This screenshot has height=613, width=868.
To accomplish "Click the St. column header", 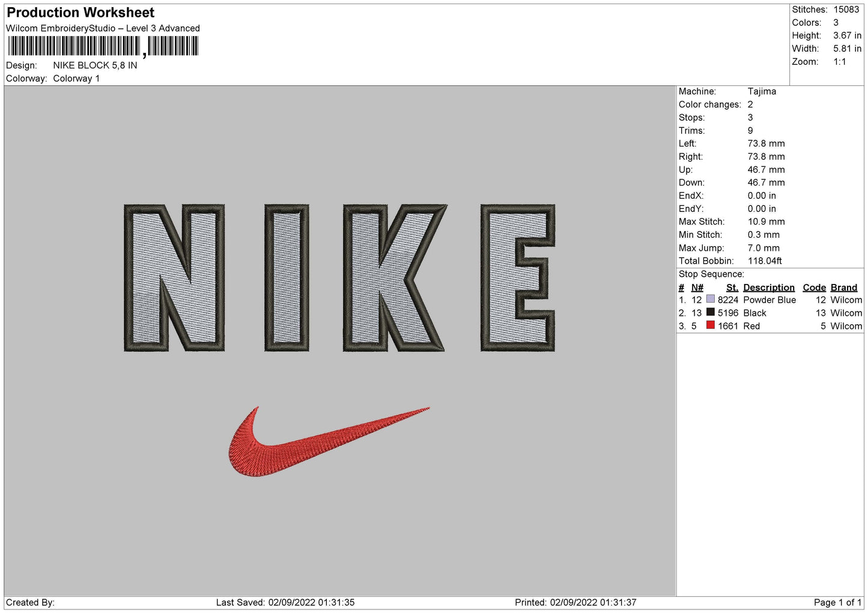I will point(732,288).
